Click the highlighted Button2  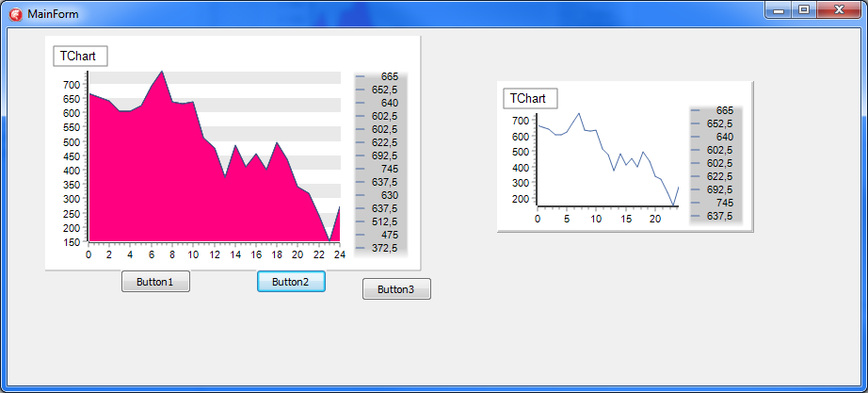[x=291, y=282]
